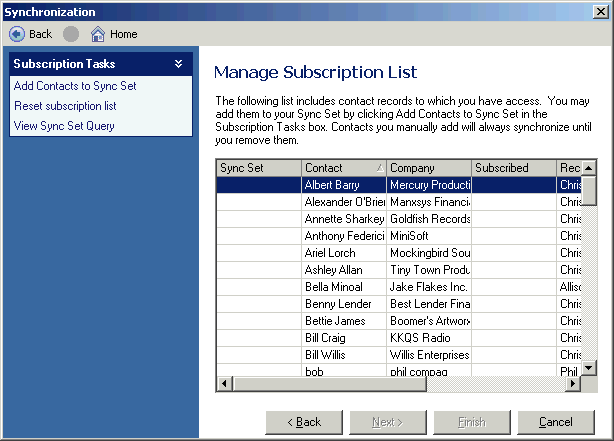Select Bettie James contact

[344, 321]
